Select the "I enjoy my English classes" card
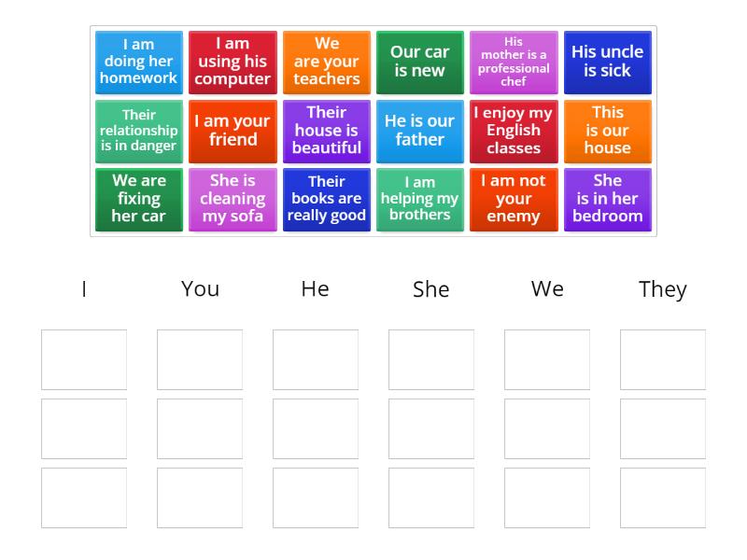The width and height of the screenshot is (747, 560). click(514, 132)
